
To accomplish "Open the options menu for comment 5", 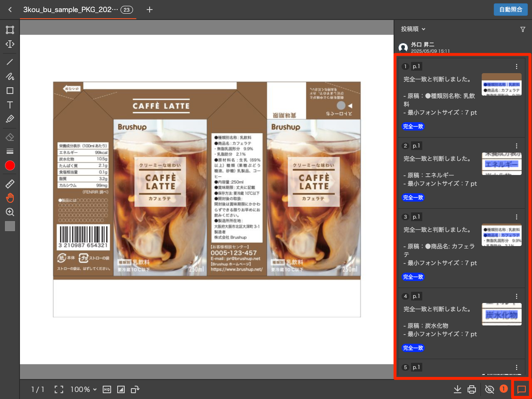I will [x=517, y=367].
